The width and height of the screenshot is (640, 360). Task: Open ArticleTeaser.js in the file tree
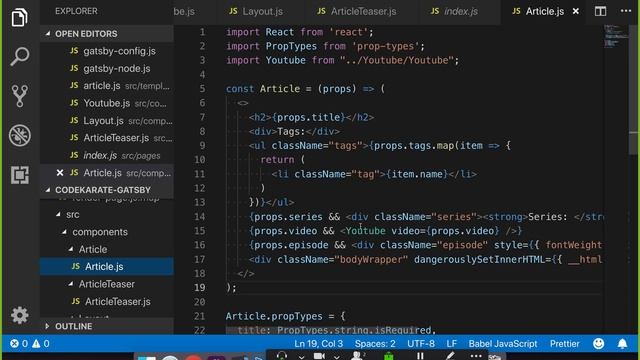click(x=107, y=301)
